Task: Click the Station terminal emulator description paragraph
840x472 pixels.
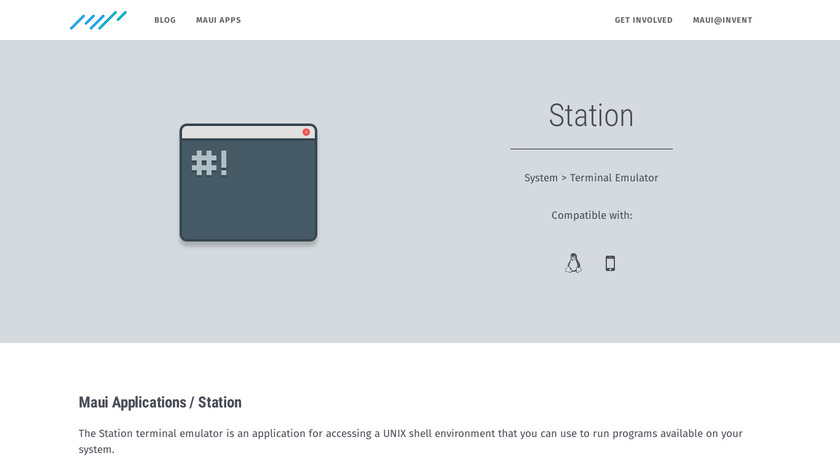Action: tap(410, 441)
